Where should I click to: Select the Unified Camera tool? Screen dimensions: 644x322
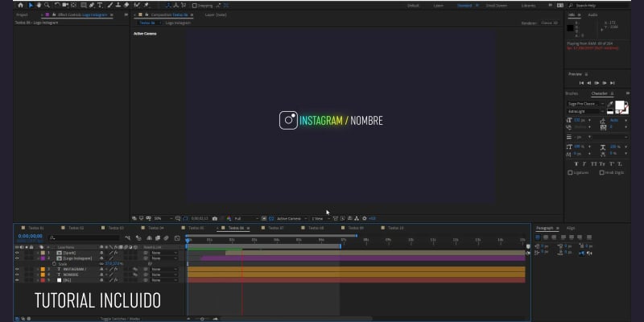pyautogui.click(x=65, y=6)
